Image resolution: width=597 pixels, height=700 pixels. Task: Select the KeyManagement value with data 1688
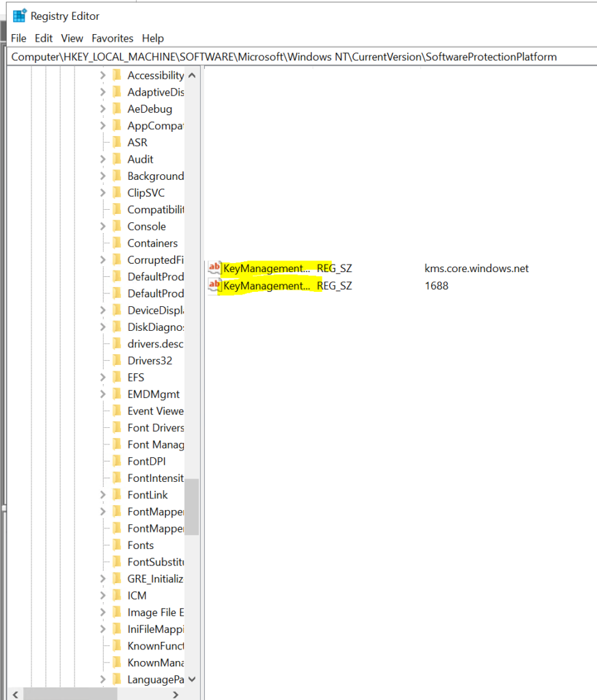[x=266, y=286]
